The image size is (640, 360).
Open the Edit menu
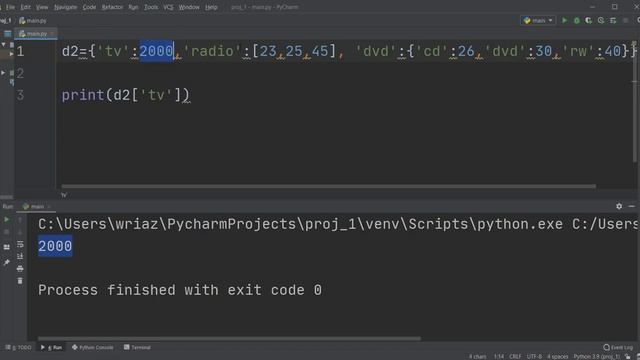click(25, 7)
